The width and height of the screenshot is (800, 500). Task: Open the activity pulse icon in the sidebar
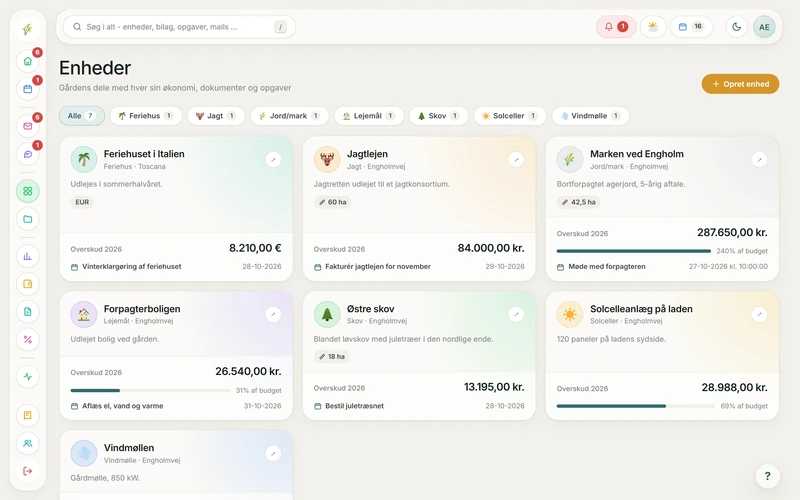point(28,377)
